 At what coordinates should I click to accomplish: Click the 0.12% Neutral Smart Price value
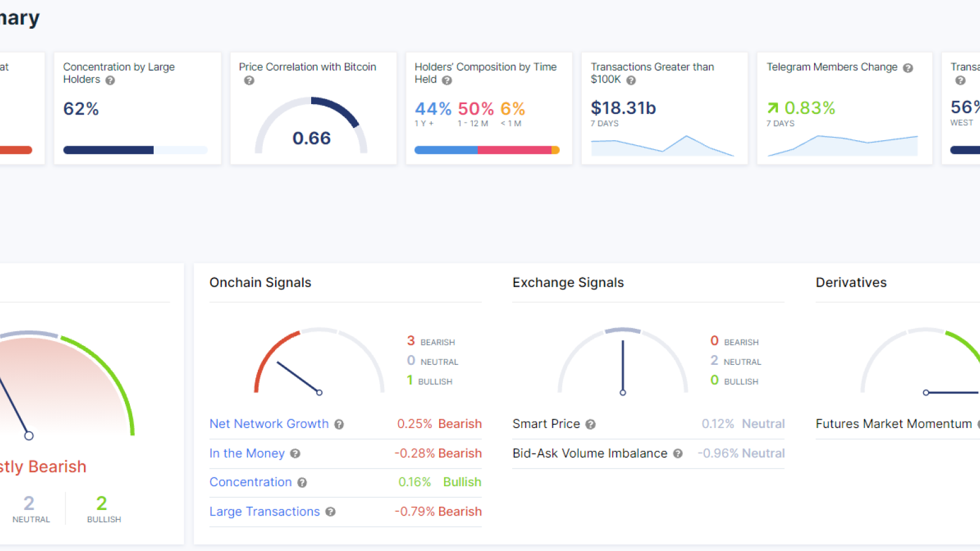tap(743, 424)
